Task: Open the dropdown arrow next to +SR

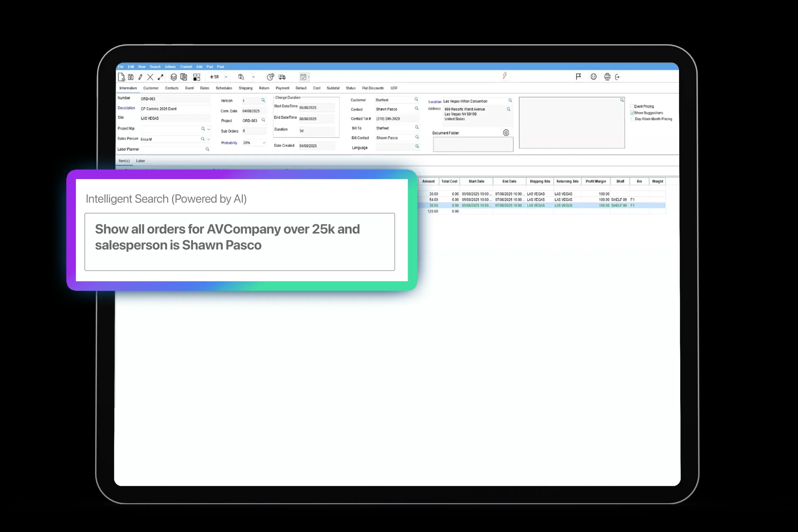Action: pos(226,77)
